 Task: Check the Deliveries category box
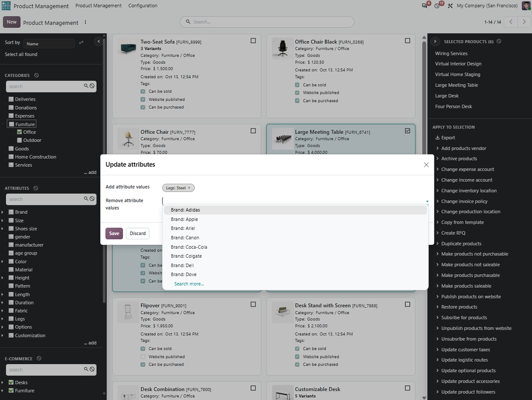11,99
